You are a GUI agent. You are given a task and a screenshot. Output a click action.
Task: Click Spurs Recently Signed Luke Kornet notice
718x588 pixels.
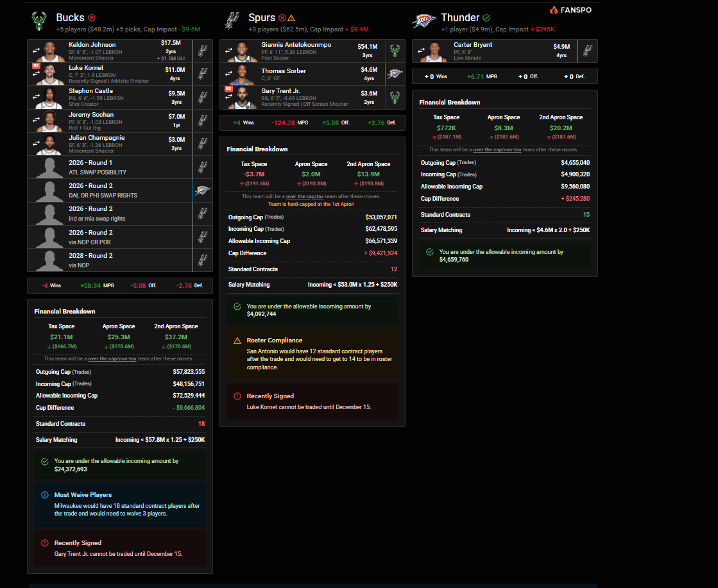312,402
